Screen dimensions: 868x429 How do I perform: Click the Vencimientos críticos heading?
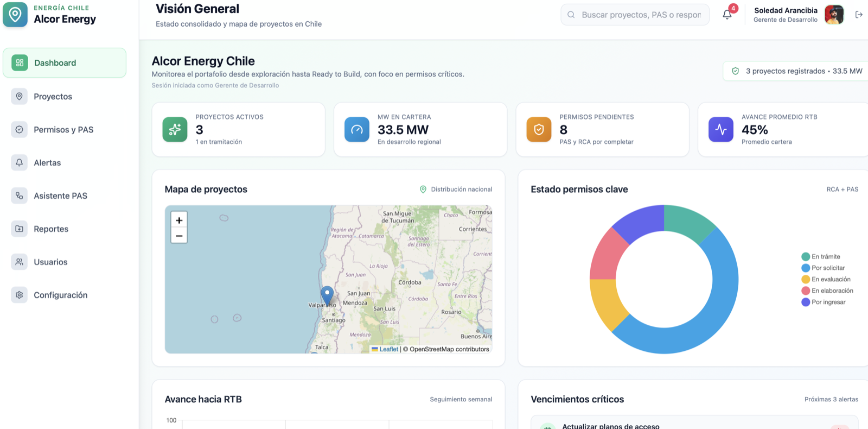coord(577,400)
